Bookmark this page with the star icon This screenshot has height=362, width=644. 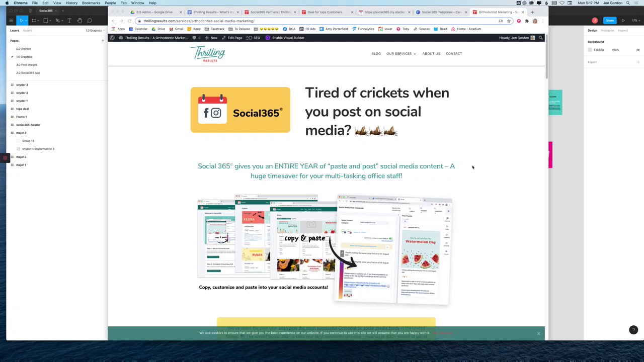[x=509, y=21]
